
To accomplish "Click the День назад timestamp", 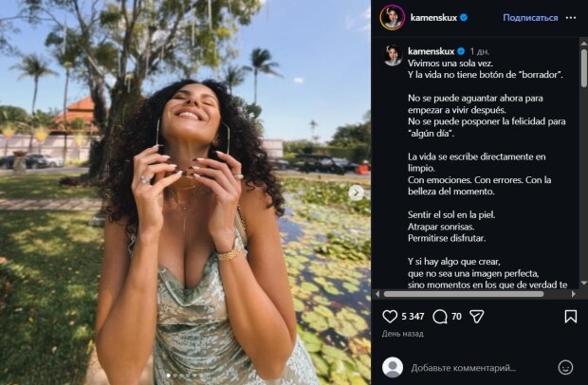I will coord(403,334).
